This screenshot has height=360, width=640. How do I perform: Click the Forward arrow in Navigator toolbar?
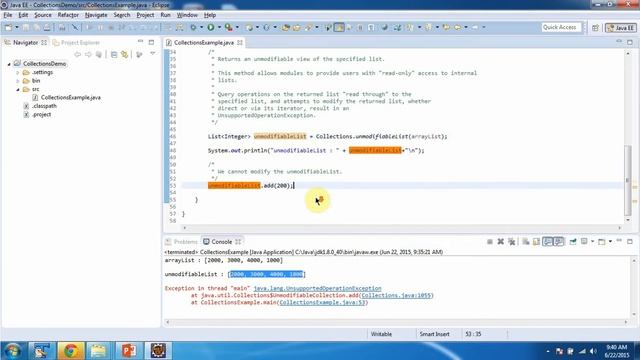point(88,54)
